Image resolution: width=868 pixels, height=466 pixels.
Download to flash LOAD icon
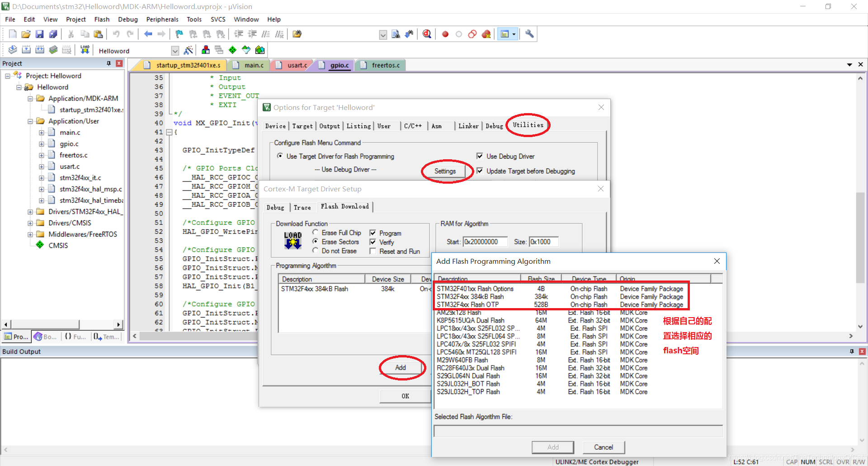coord(85,50)
